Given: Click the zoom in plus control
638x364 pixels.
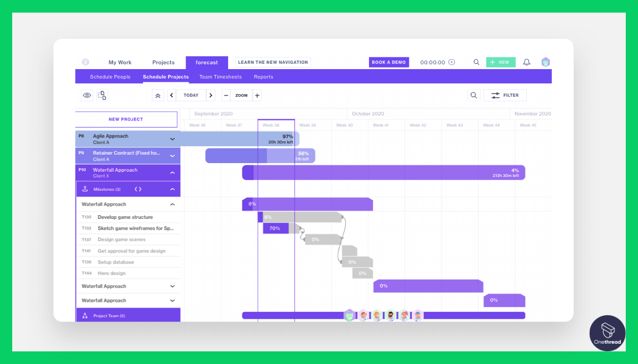Looking at the screenshot, I should 256,95.
